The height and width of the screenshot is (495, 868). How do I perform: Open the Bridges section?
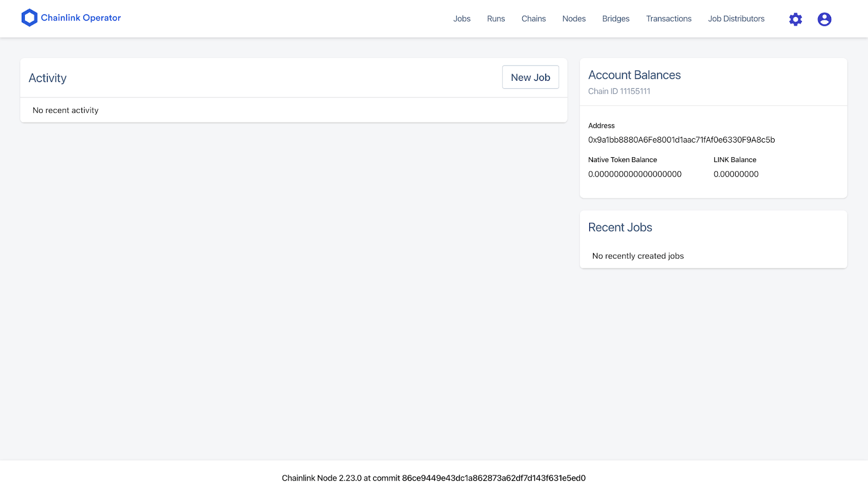616,19
